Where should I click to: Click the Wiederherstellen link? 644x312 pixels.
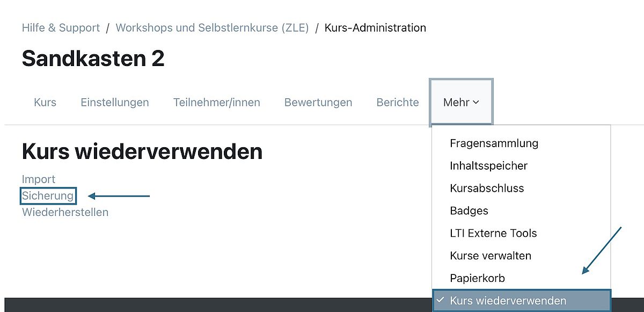pyautogui.click(x=65, y=212)
